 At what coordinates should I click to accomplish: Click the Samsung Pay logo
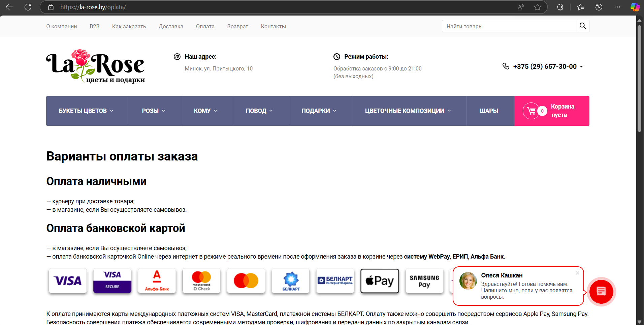pos(424,280)
